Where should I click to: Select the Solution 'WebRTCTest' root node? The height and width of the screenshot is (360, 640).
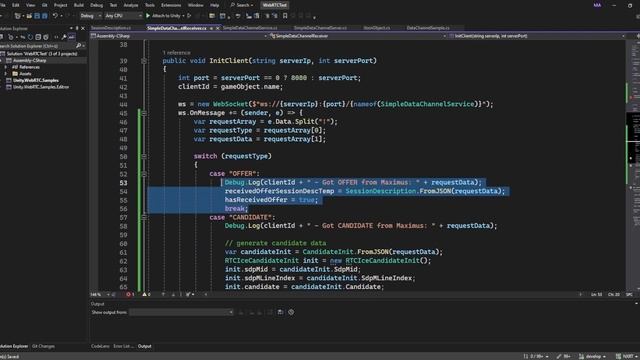pyautogui.click(x=42, y=53)
